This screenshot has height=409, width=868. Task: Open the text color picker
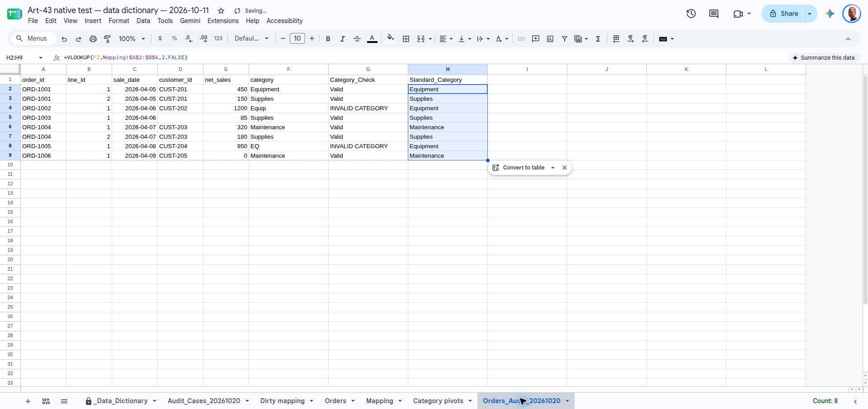372,39
